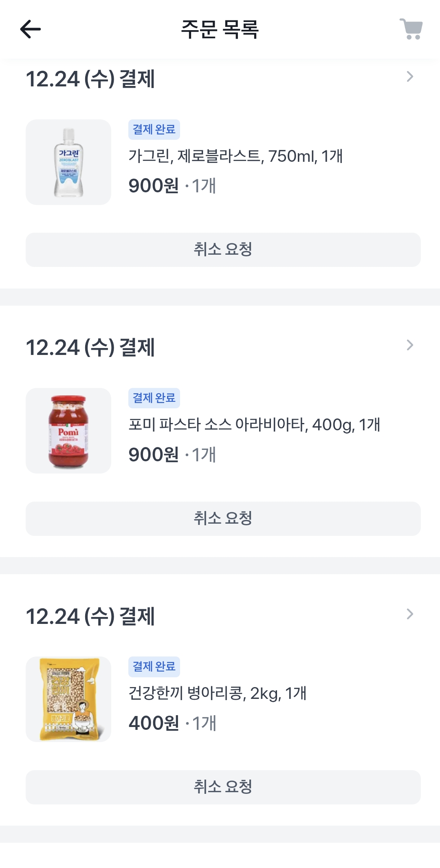Tap the 가그린 mouthwash bottle thumbnail
Screen dimensions: 440x868
(68, 162)
